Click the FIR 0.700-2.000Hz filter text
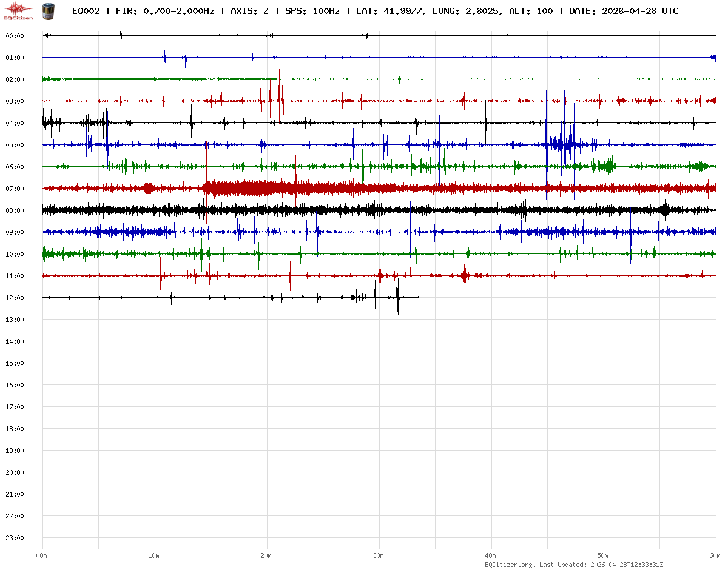728x570 pixels. (164, 11)
